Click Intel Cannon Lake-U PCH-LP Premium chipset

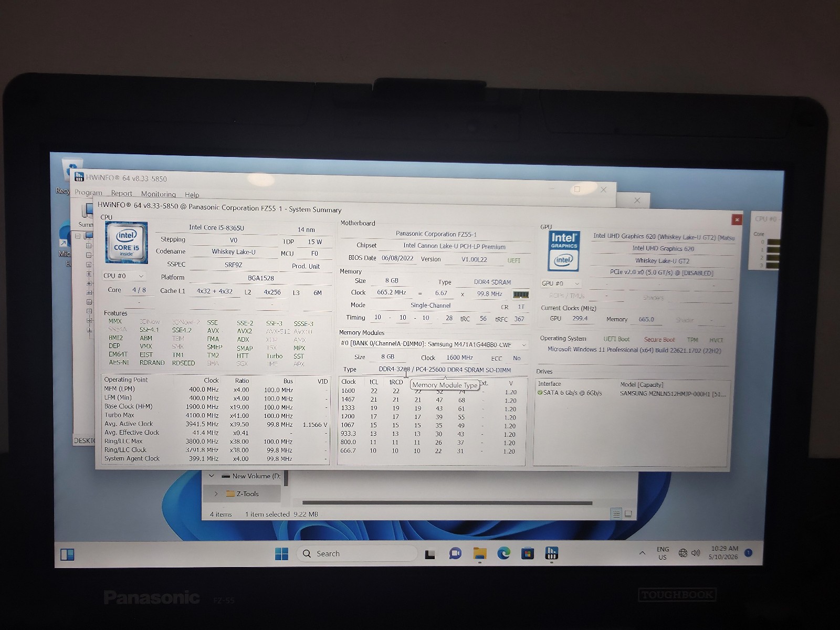coord(455,246)
